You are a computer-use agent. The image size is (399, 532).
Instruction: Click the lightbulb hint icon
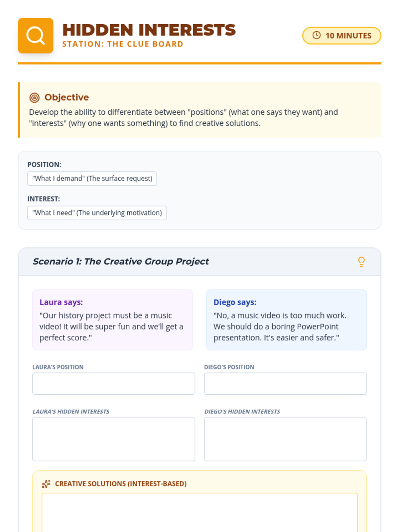pyautogui.click(x=361, y=262)
